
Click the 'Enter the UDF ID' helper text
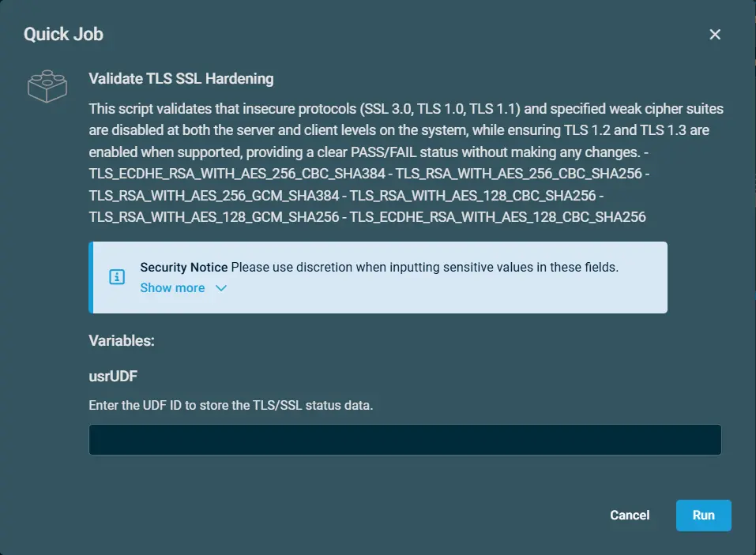231,405
